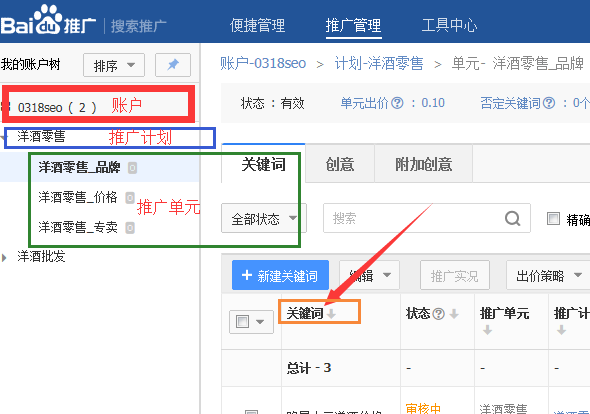Collapse the 0318seo account node
590x414 pixels.
pos(5,107)
